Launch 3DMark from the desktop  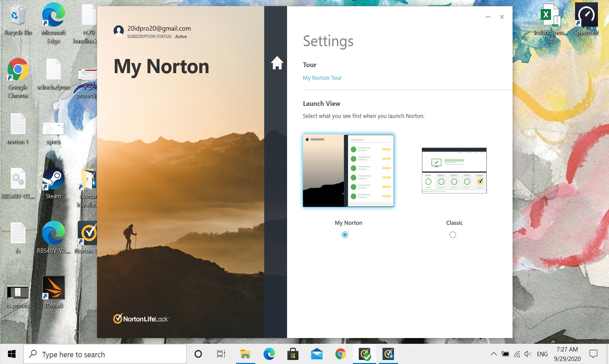point(54,292)
